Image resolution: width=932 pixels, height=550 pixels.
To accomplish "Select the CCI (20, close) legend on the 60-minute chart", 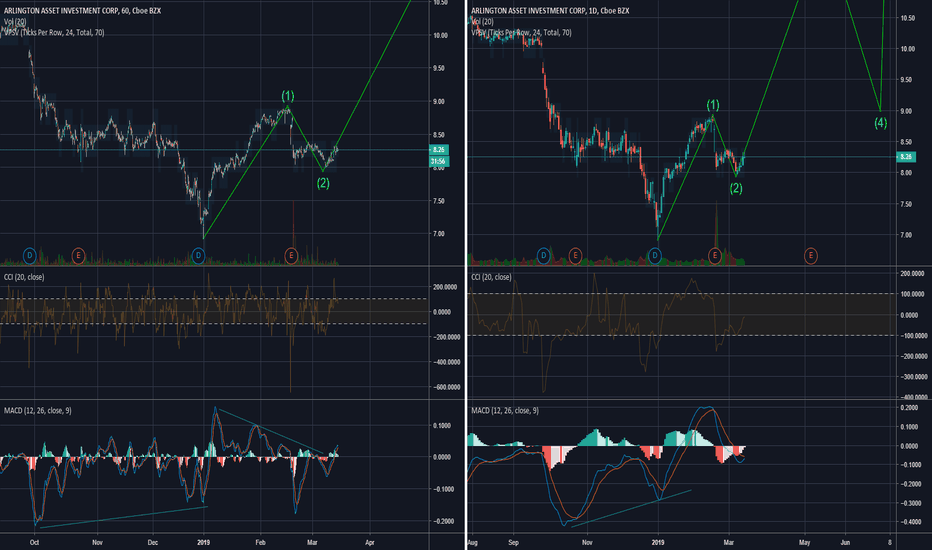I will (24, 277).
